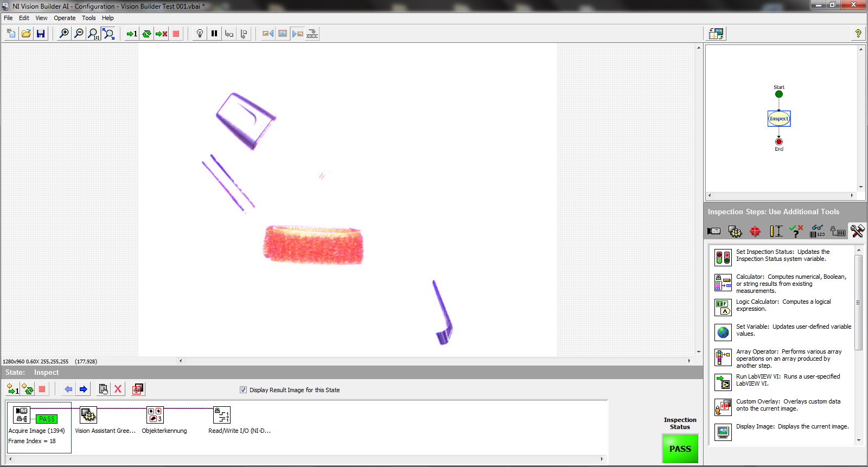Switch to the Acquire Images camera tab

[714, 232]
